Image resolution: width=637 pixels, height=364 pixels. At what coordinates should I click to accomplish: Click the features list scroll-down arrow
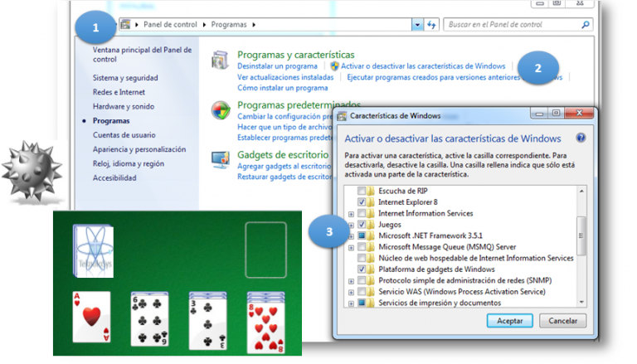tap(581, 302)
